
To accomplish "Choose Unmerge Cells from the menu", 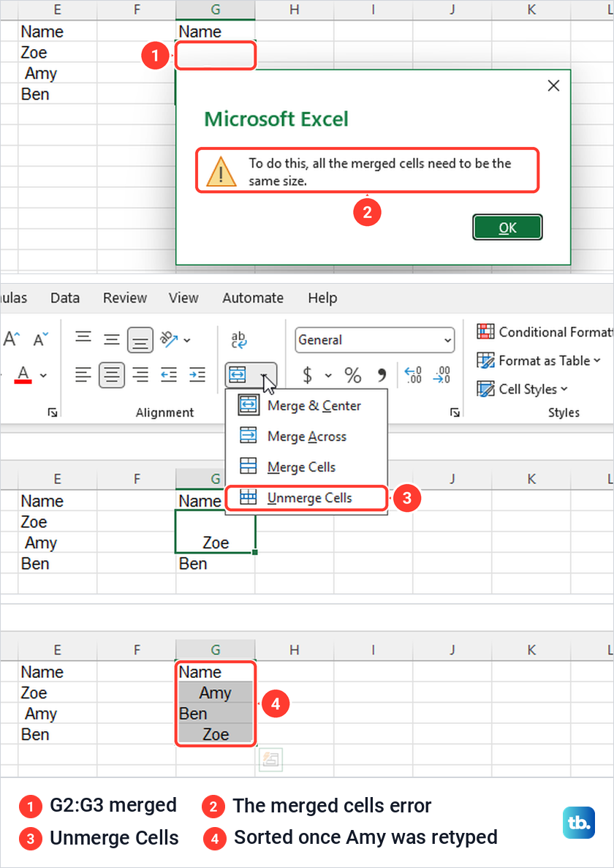I will tap(306, 498).
